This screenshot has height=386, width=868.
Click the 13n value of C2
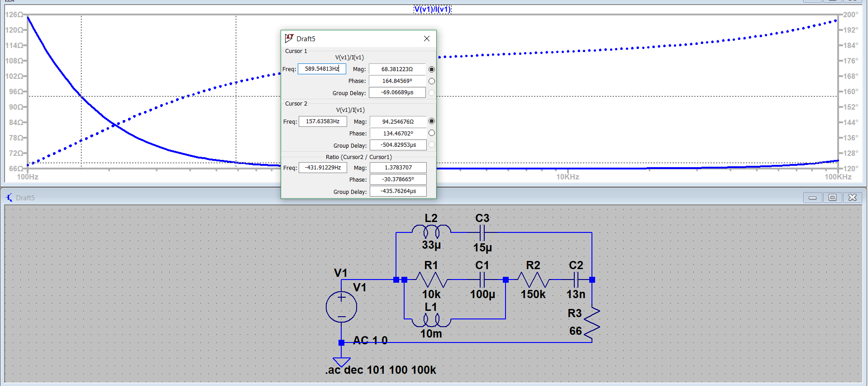(576, 294)
